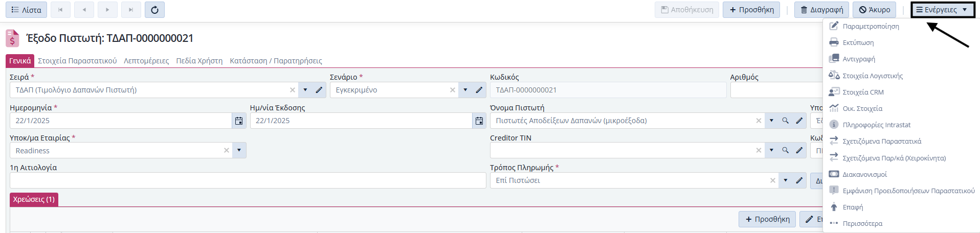This screenshot has height=233, width=980.
Task: Click the Ημερομηνία date input
Action: click(121, 121)
